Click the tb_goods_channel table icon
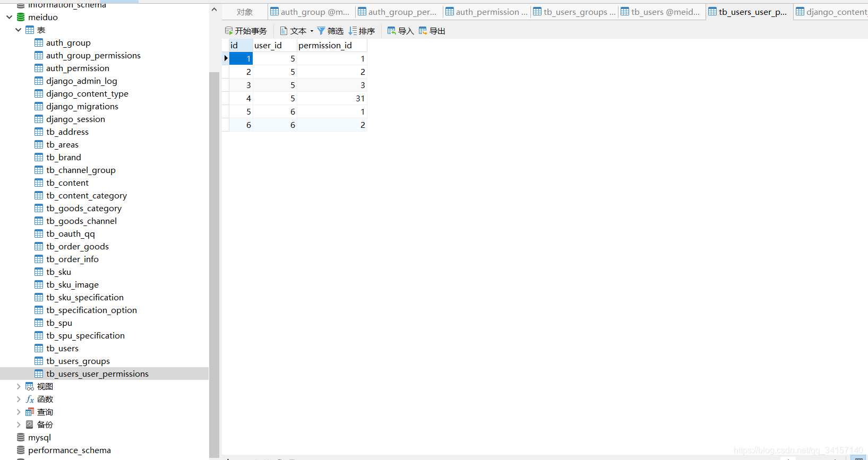This screenshot has width=868, height=460. click(39, 221)
